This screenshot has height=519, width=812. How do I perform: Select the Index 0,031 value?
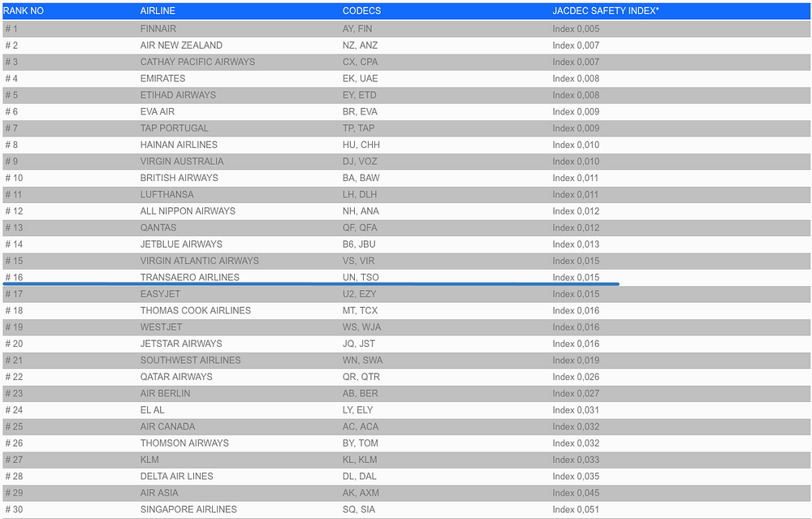pyautogui.click(x=576, y=410)
